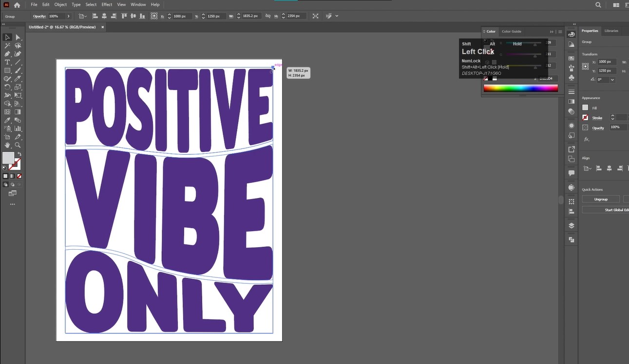
Task: Select the Direct Selection tool
Action: pyautogui.click(x=19, y=37)
